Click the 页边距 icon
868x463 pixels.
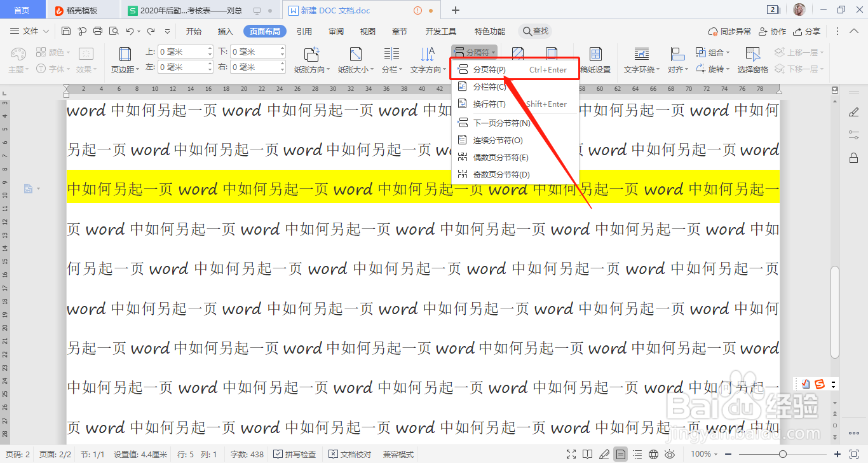coord(125,60)
